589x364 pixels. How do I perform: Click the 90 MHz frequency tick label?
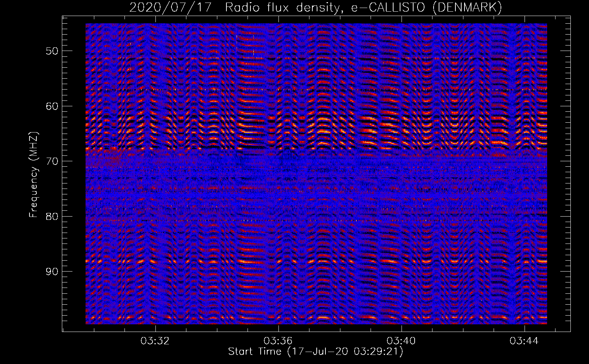coord(52,272)
